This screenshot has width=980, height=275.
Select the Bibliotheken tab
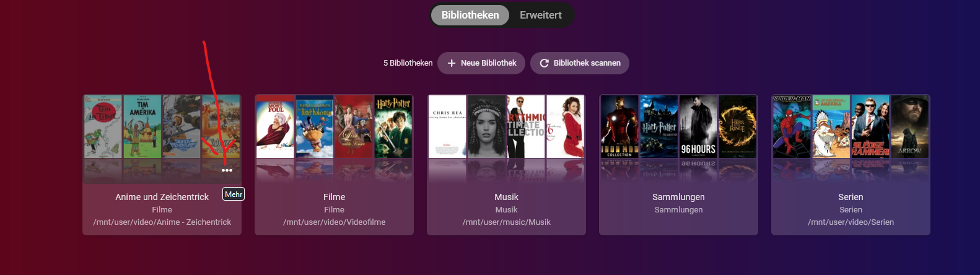pos(470,15)
